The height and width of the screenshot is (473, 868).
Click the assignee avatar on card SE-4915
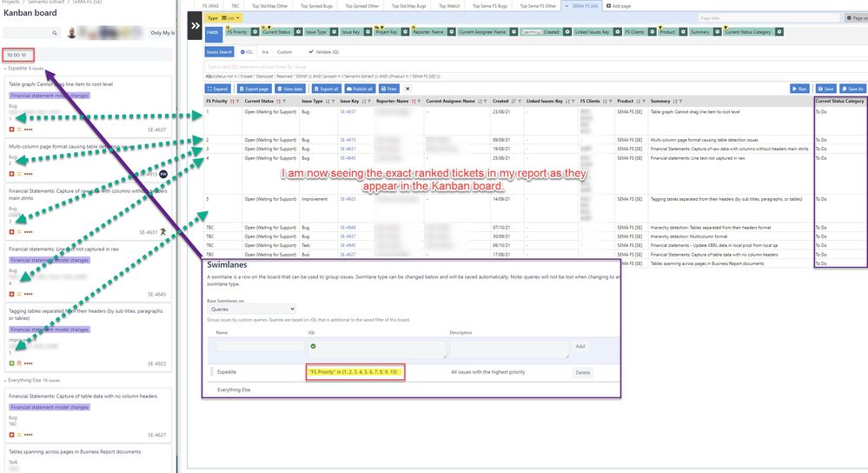point(162,174)
